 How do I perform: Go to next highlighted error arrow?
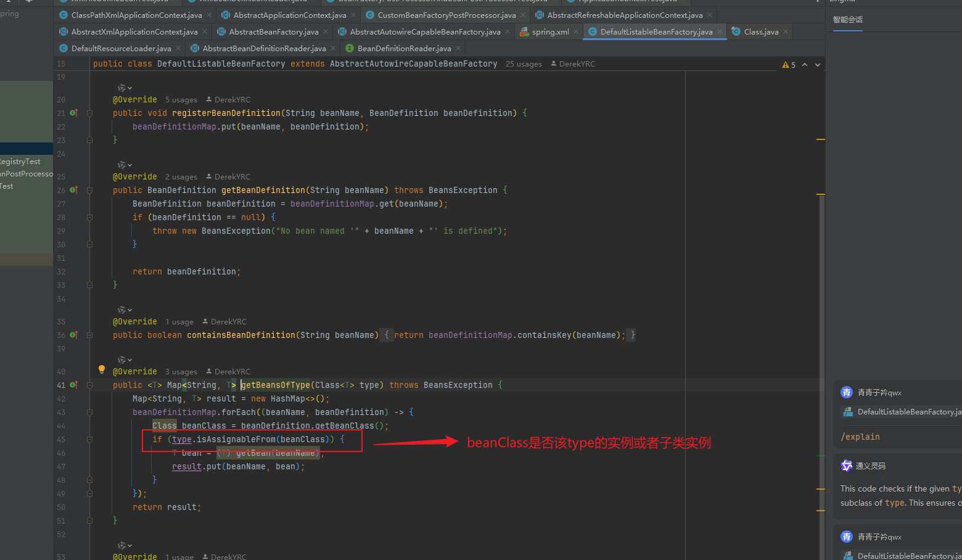coord(818,65)
